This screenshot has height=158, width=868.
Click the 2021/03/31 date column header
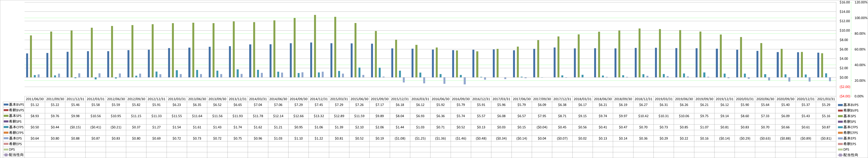(826, 99)
